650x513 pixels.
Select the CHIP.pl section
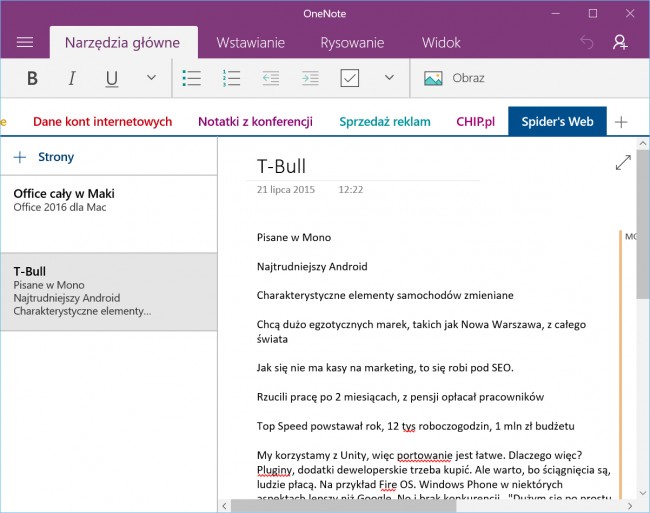click(x=475, y=121)
